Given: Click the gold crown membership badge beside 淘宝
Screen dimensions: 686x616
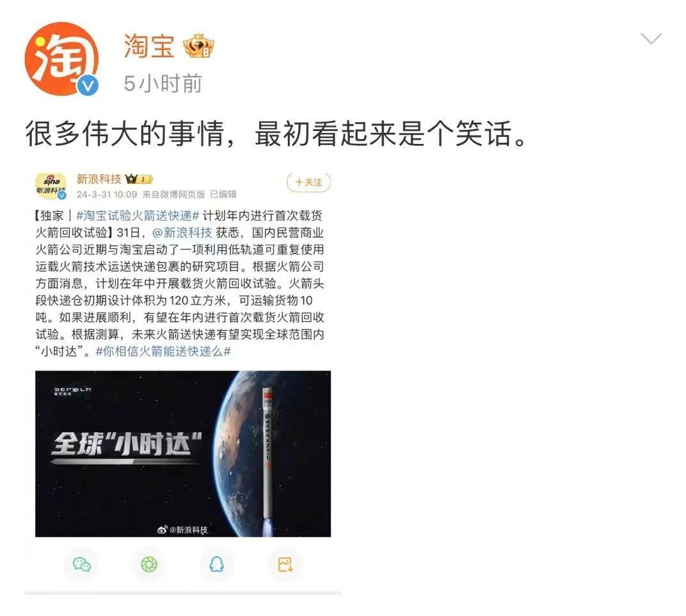Looking at the screenshot, I should click(198, 46).
